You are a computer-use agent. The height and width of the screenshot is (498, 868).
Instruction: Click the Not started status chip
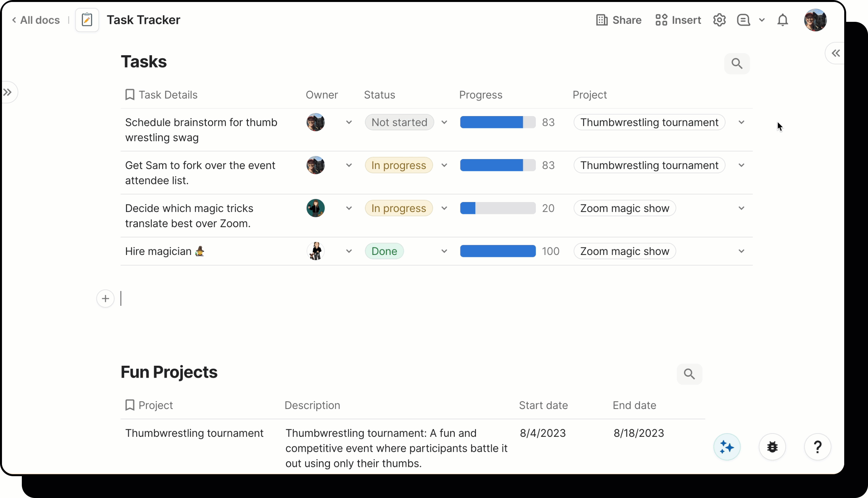(x=399, y=122)
